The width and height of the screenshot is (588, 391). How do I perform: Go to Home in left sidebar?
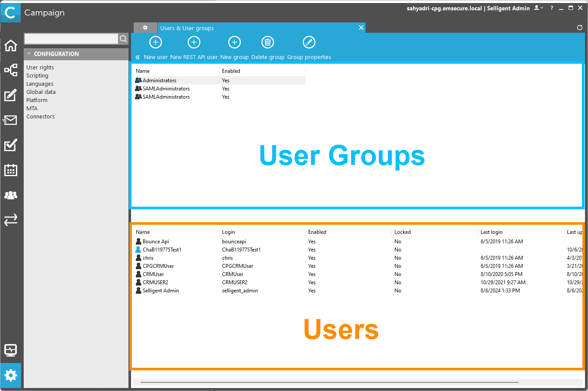[11, 46]
